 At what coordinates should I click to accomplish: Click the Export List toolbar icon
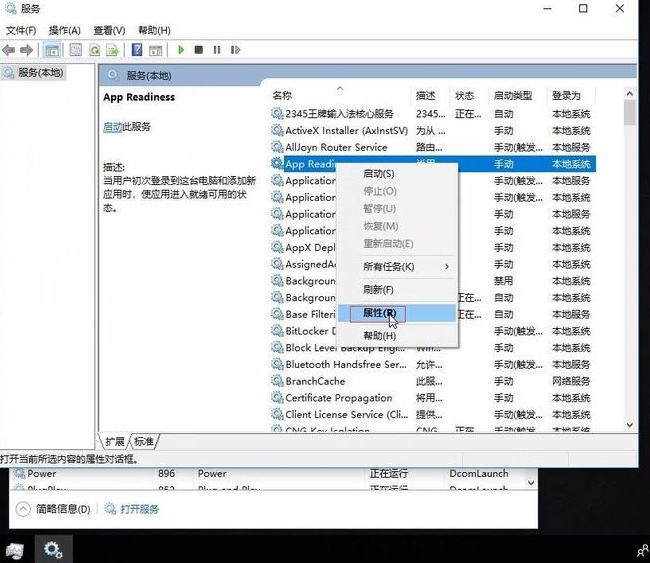pos(113,50)
